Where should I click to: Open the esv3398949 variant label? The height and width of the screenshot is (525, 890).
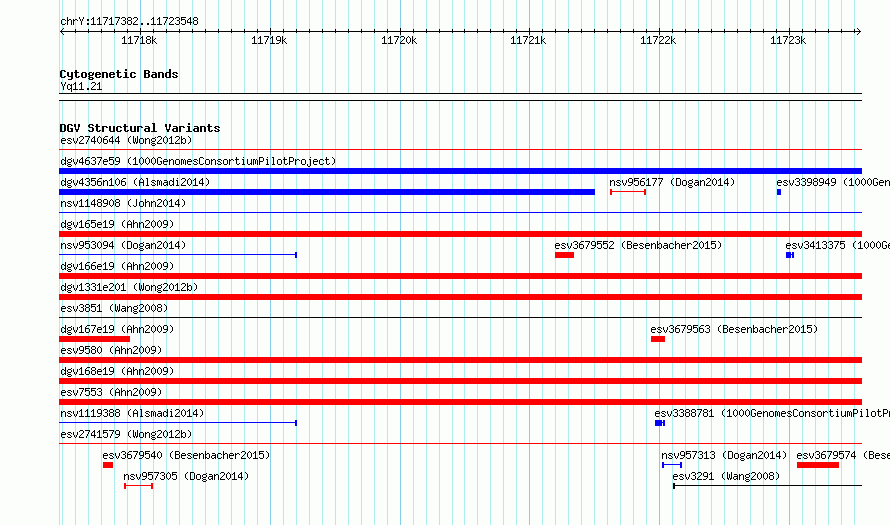click(x=833, y=182)
